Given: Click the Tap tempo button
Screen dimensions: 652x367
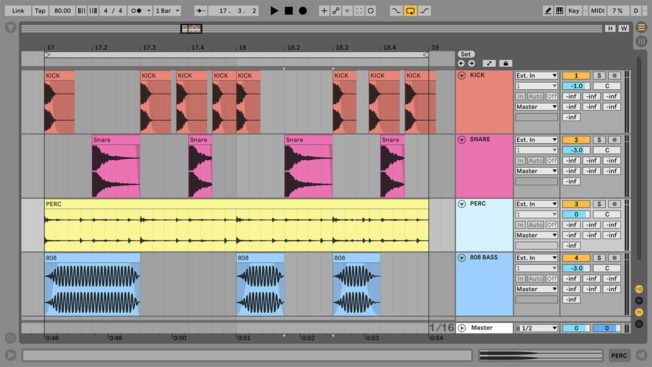Looking at the screenshot, I should [x=40, y=11].
